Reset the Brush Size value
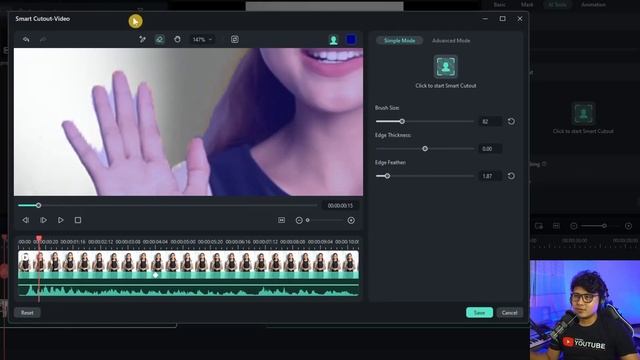This screenshot has height=360, width=640. point(511,121)
